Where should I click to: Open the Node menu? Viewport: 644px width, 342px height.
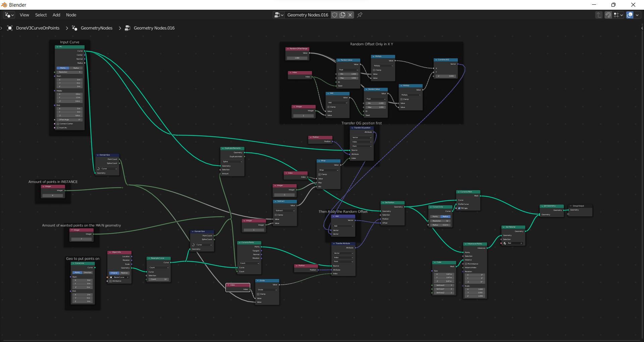click(x=71, y=15)
